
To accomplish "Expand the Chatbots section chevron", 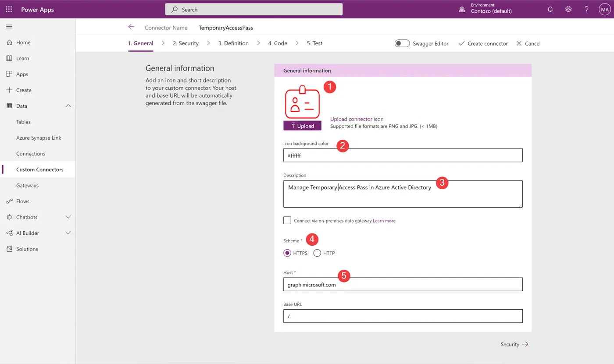I will (68, 217).
